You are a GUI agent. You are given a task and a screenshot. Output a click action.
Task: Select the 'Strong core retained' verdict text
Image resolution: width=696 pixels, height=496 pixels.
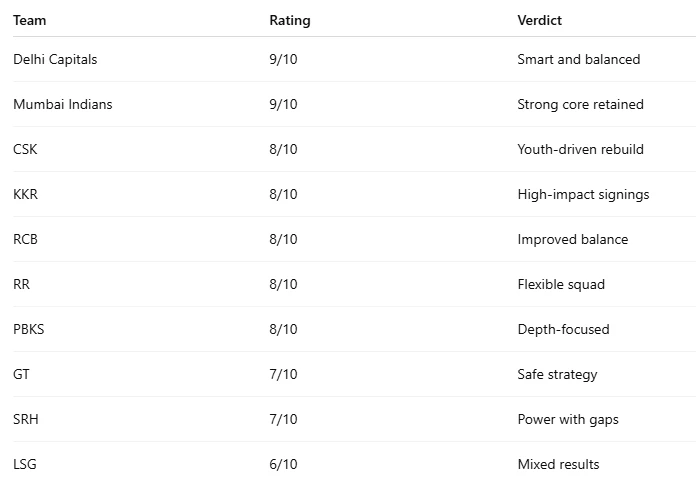[x=580, y=104]
